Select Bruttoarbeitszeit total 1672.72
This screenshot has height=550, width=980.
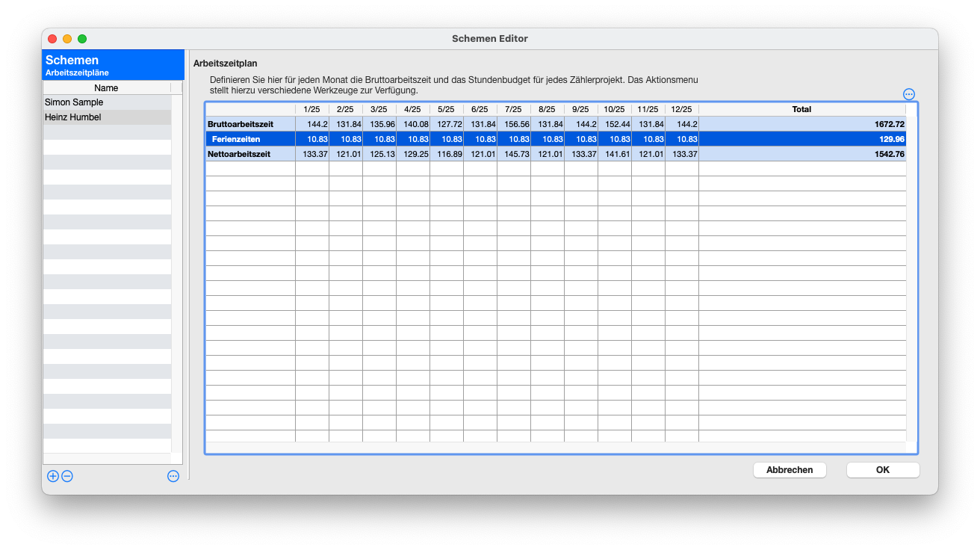click(x=802, y=124)
